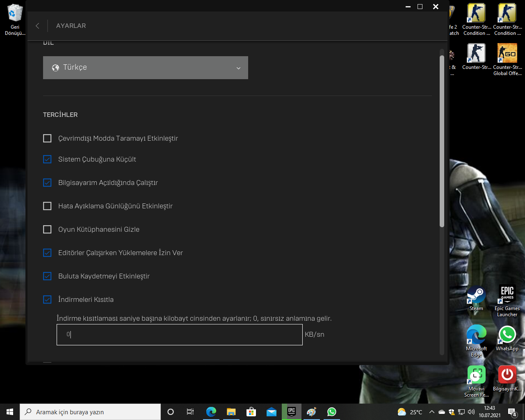The image size is (525, 420).
Task: Select the Counter-Strike Global Offensive desktop icon
Action: (507, 59)
